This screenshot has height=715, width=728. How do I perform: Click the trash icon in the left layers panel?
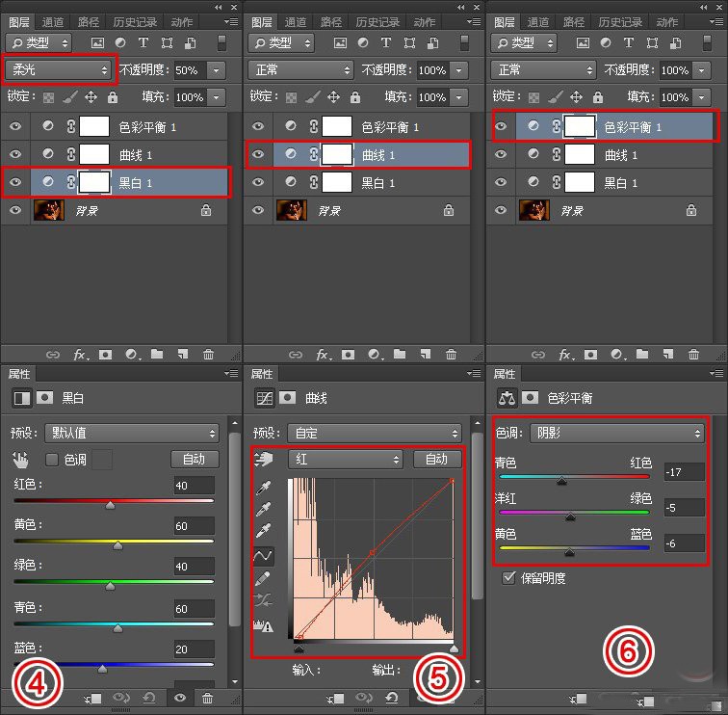[207, 355]
